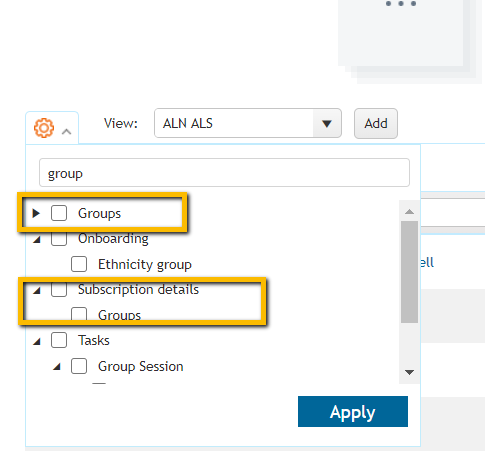Collapse the Tasks tree node
The width and height of the screenshot is (485, 467).
(x=37, y=341)
